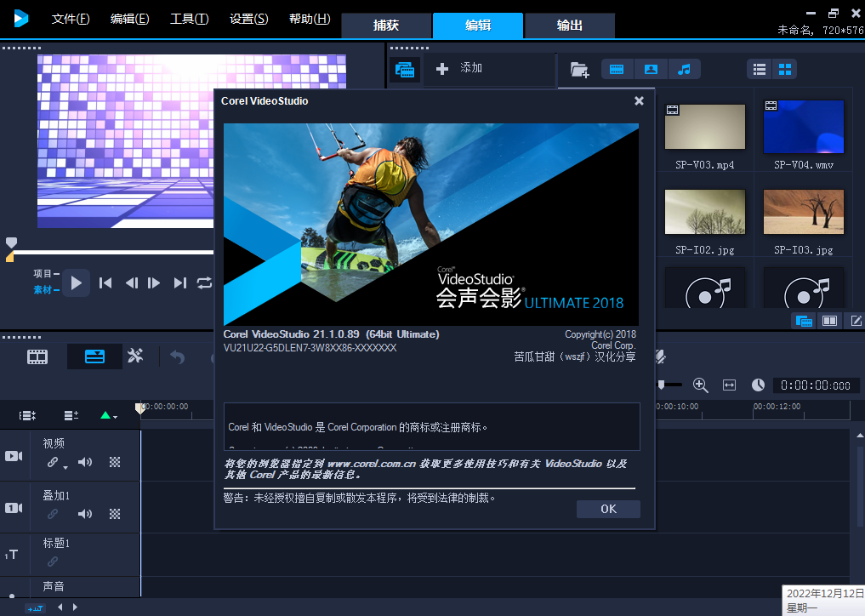Select the SP-I02.jpg thumbnail
This screenshot has height=616, width=865.
(705, 212)
